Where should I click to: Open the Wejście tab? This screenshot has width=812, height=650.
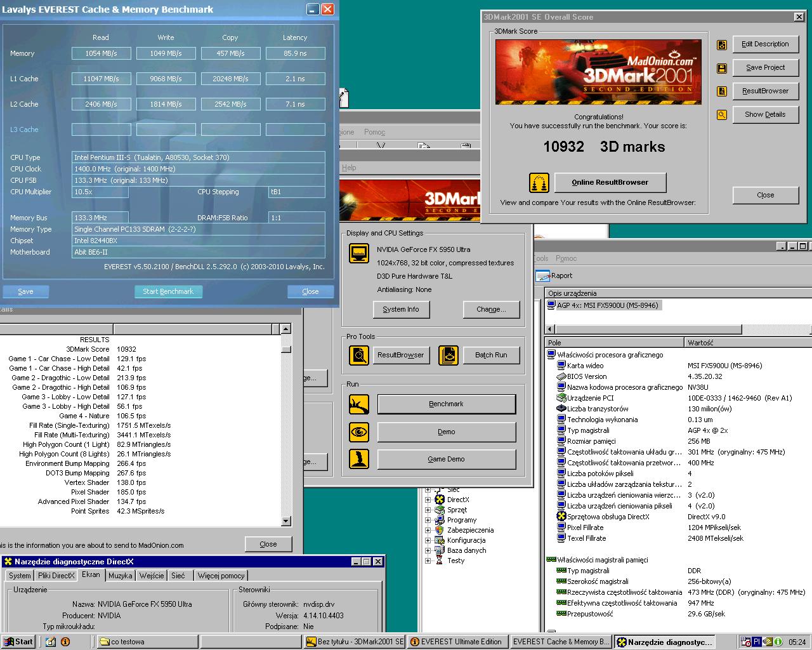[152, 576]
